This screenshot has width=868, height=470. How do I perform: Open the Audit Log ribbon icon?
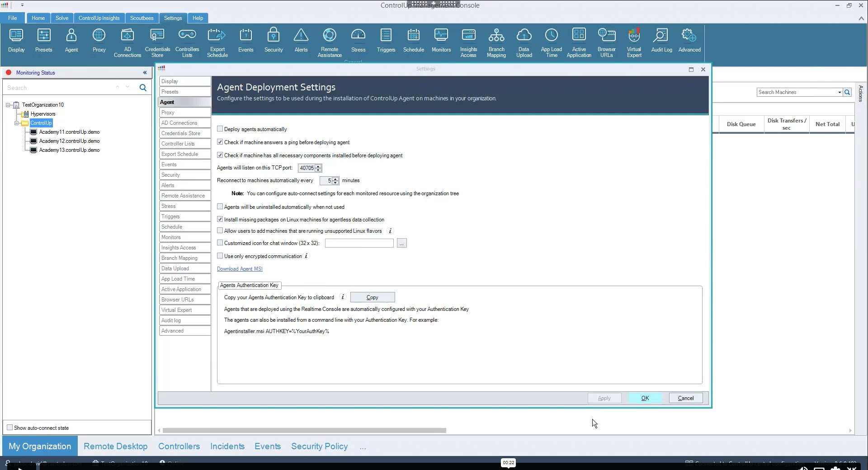point(661,41)
